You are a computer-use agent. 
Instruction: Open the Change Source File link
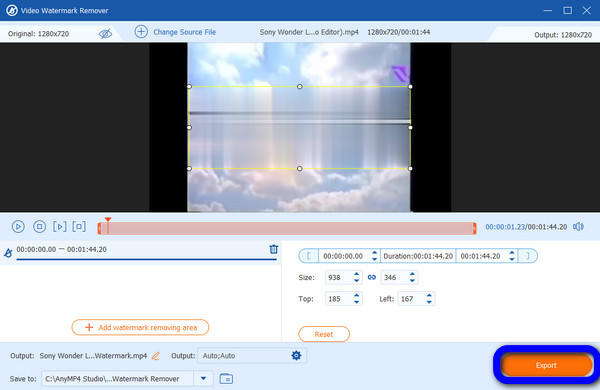(x=184, y=32)
